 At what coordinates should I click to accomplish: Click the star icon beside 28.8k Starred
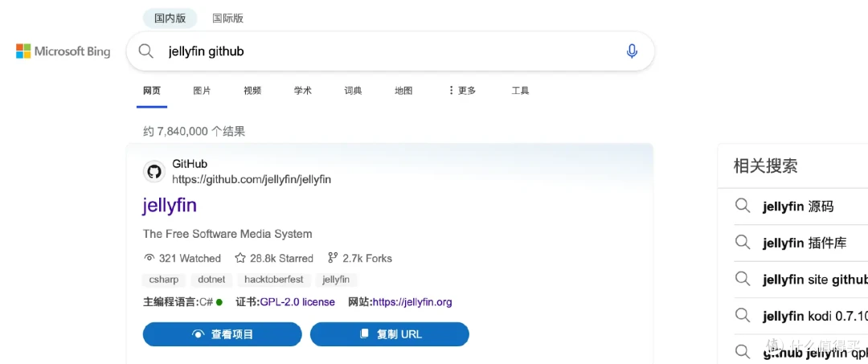tap(240, 258)
